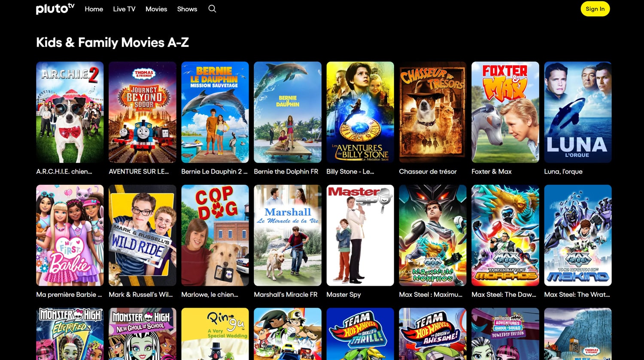Open the Live TV menu item
Screen dimensions: 644x360
[x=124, y=9]
